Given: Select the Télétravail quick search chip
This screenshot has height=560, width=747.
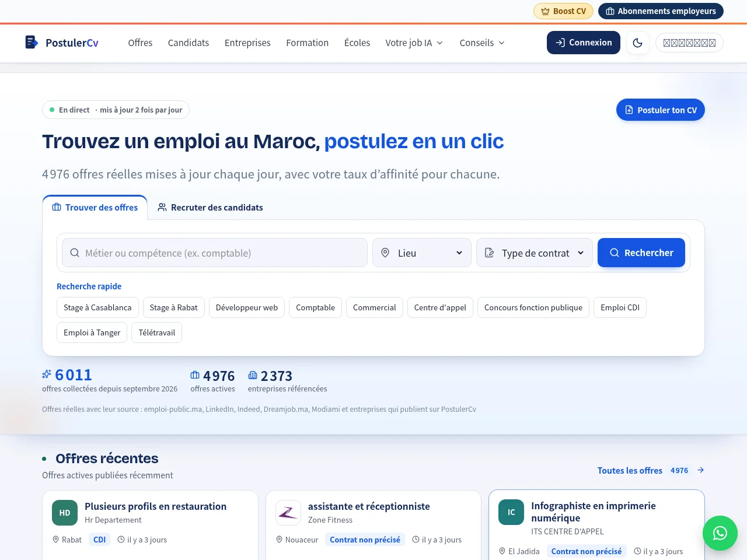Looking at the screenshot, I should 157,332.
